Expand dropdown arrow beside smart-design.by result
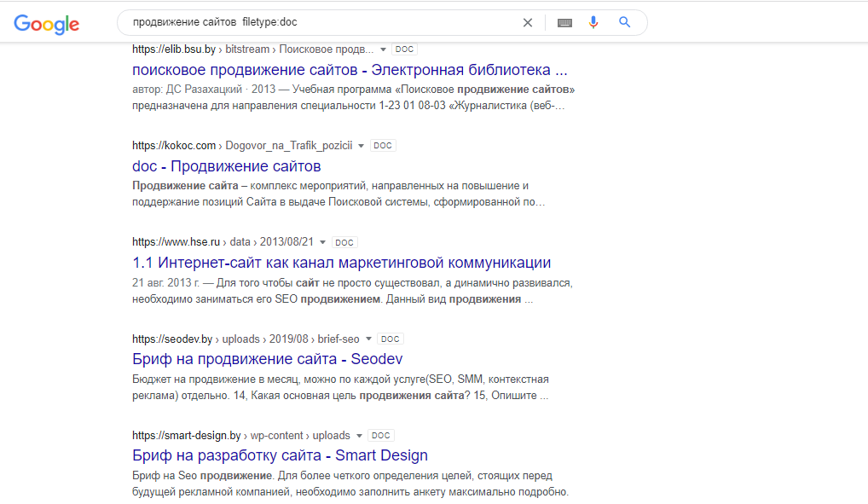 pyautogui.click(x=359, y=436)
